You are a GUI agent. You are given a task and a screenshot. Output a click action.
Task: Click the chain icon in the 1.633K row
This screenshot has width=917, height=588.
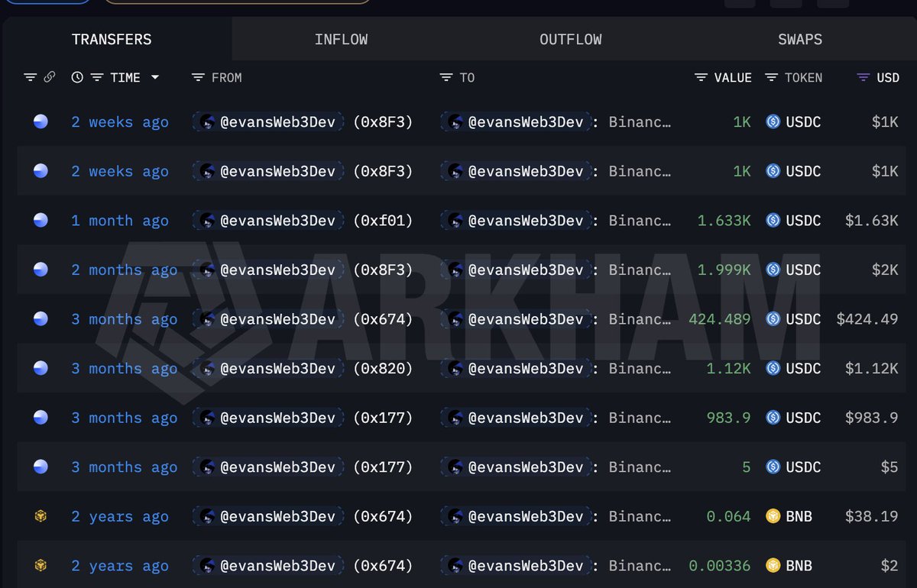click(41, 220)
